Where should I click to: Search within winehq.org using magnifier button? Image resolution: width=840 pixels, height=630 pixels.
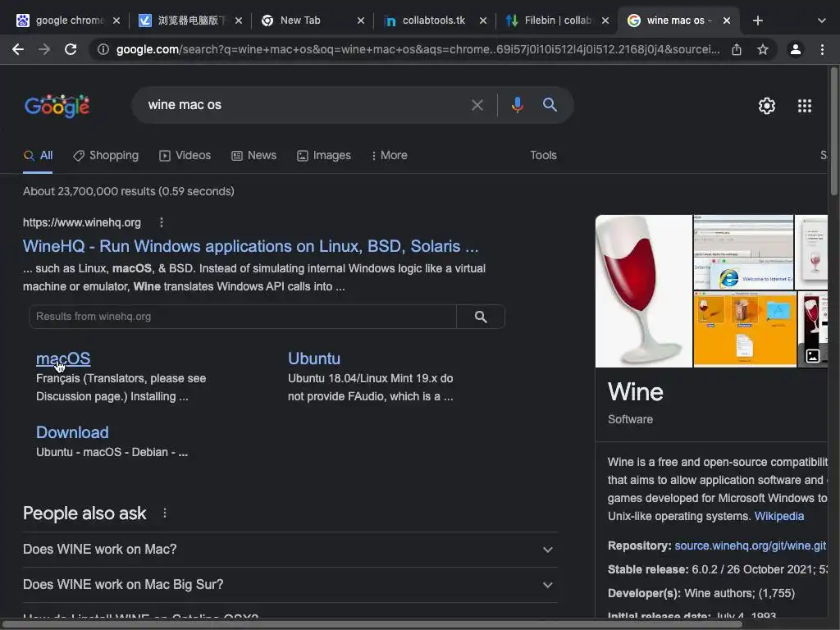(x=481, y=317)
